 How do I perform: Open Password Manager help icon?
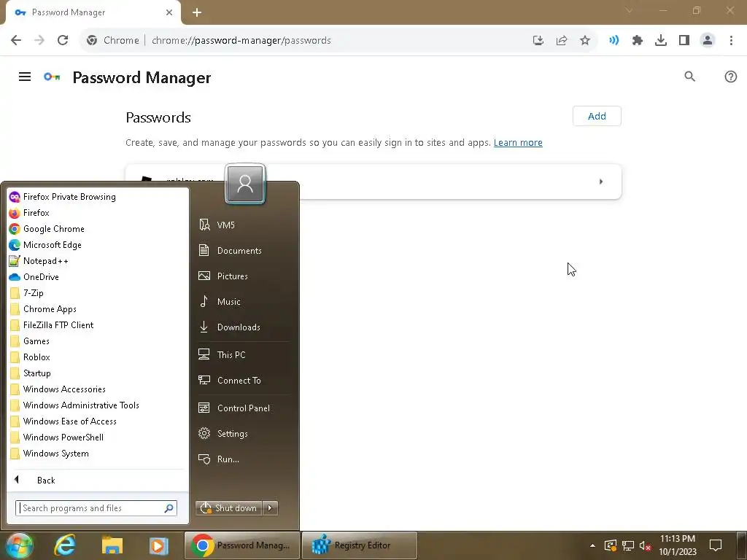click(730, 77)
